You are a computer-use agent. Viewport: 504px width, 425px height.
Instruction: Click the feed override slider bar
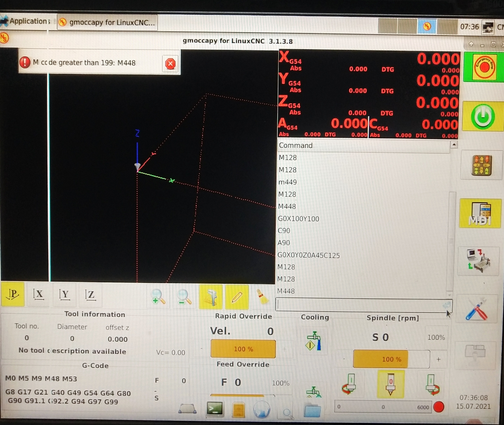click(x=243, y=395)
